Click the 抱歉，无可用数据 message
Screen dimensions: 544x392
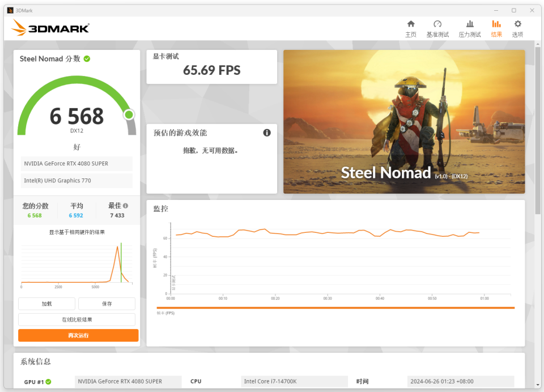point(210,151)
